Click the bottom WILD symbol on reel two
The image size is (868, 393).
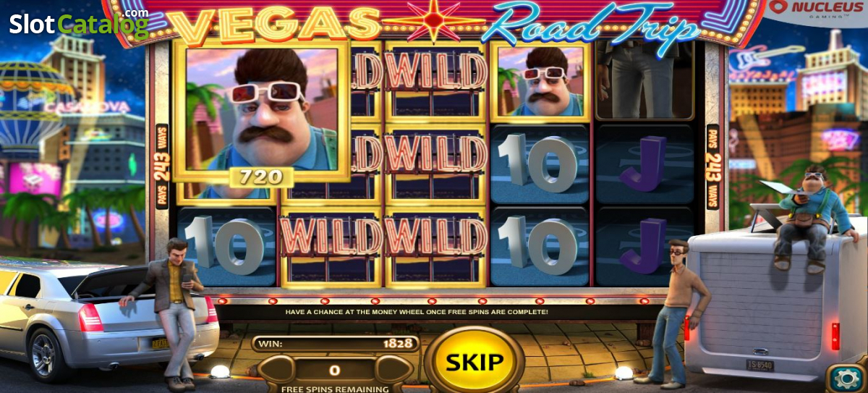click(x=331, y=246)
